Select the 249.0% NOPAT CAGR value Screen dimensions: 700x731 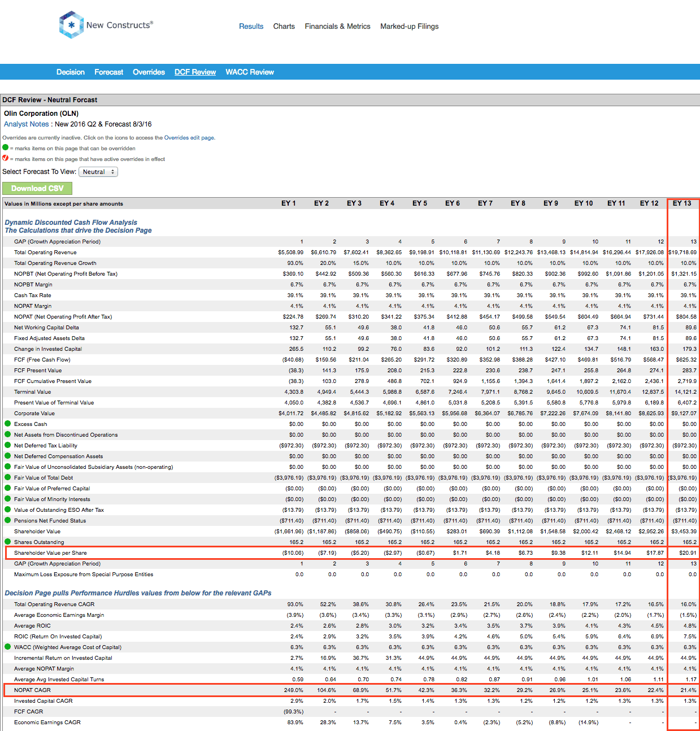[294, 690]
